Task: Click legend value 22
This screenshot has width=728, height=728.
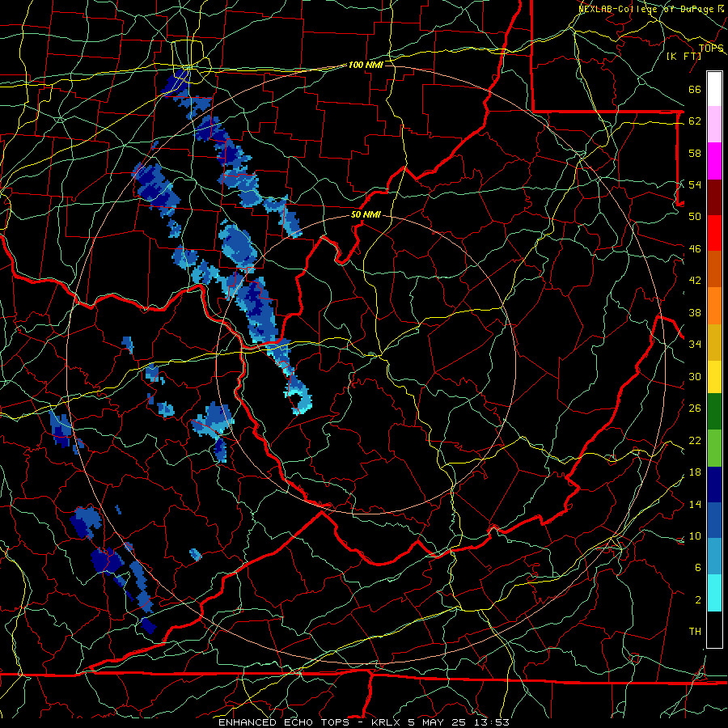Action: [695, 440]
